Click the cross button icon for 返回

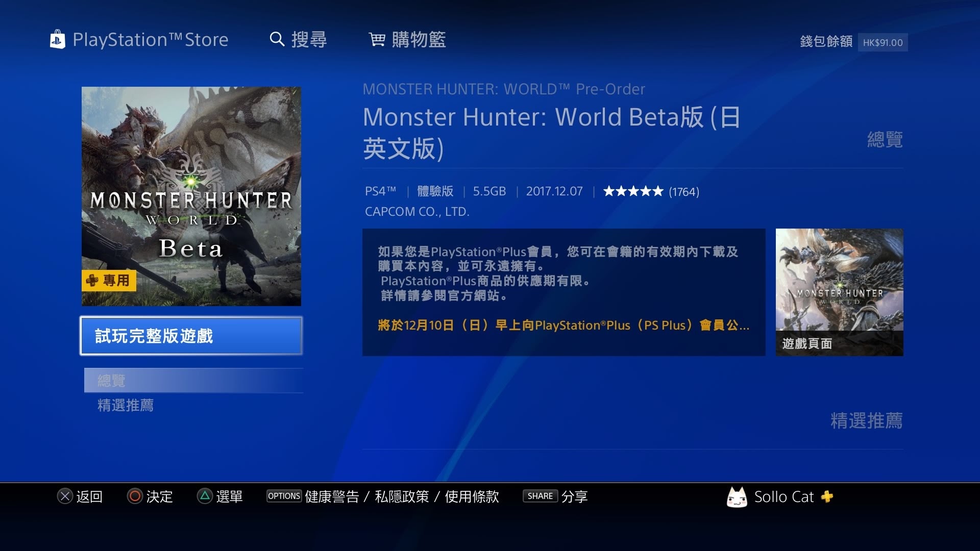pyautogui.click(x=65, y=496)
